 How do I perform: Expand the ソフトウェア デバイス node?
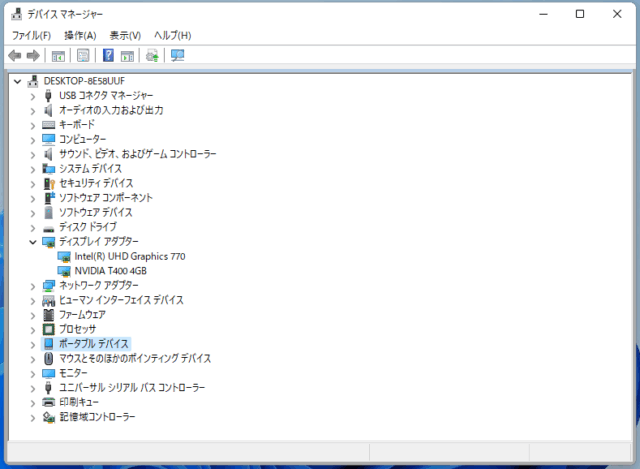click(x=33, y=213)
